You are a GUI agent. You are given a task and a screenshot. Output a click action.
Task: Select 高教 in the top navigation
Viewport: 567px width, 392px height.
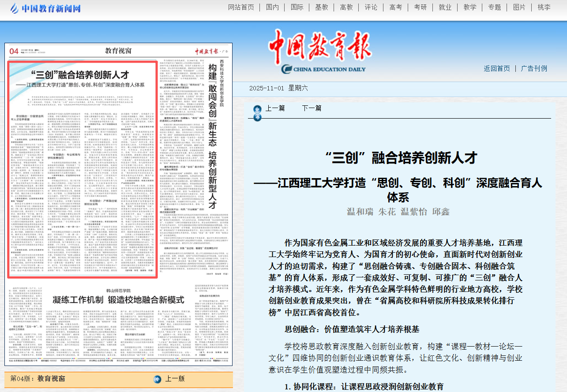point(346,7)
